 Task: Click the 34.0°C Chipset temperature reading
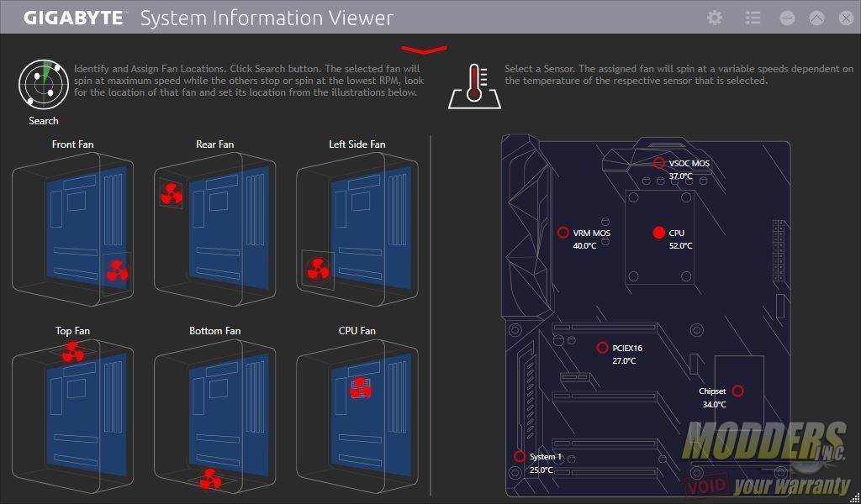point(714,404)
